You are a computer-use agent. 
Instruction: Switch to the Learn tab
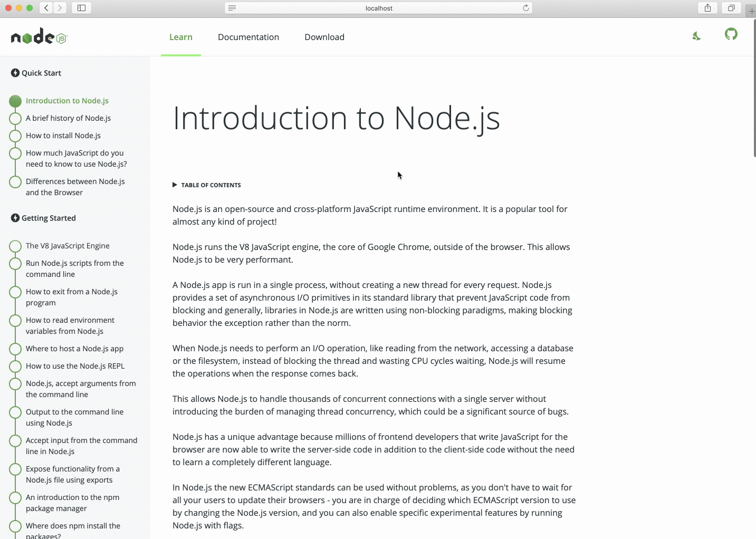coord(181,37)
